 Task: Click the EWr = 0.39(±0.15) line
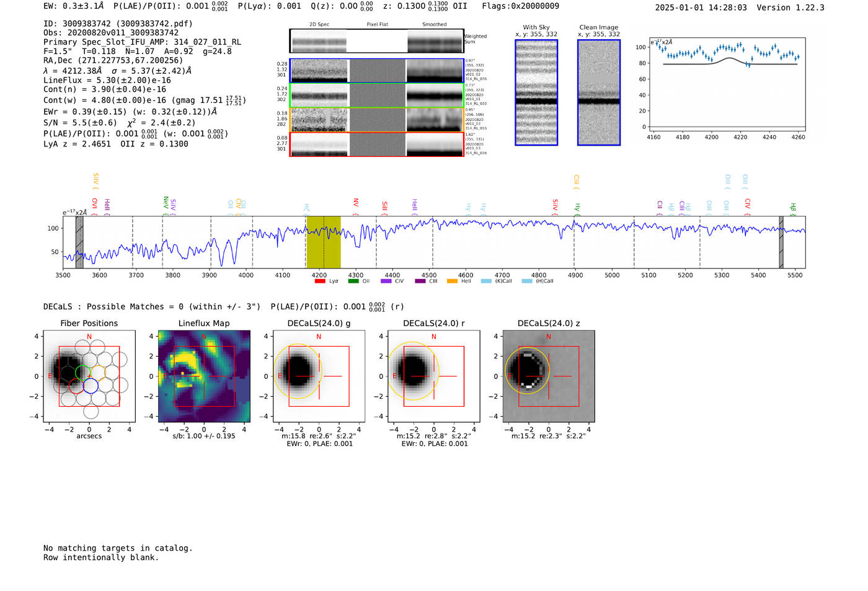point(130,112)
